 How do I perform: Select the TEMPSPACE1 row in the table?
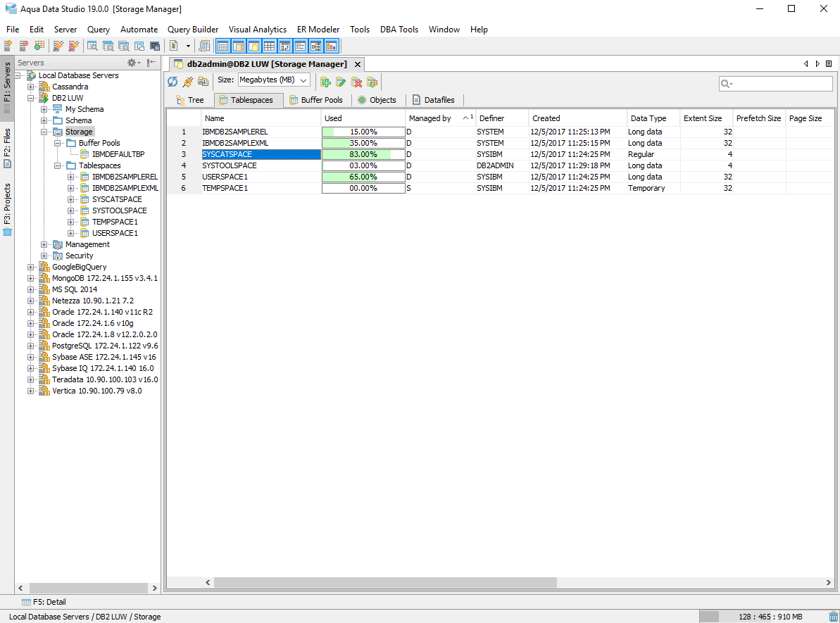click(x=501, y=188)
